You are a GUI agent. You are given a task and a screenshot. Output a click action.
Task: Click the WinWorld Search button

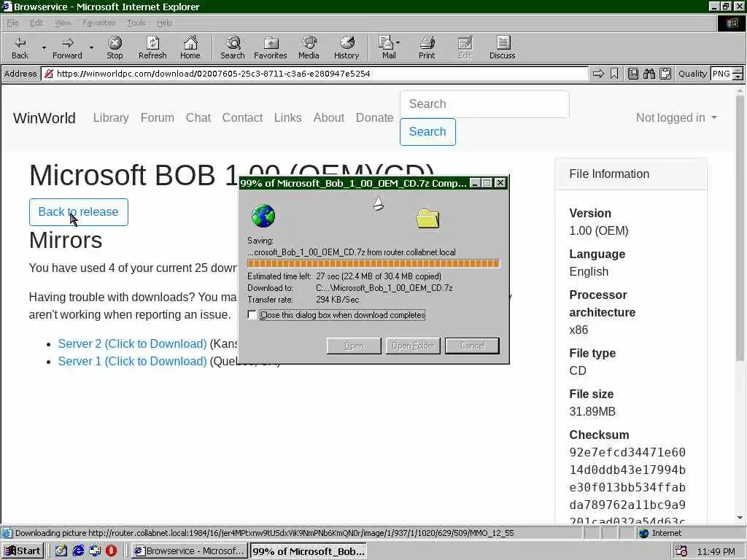coord(427,131)
